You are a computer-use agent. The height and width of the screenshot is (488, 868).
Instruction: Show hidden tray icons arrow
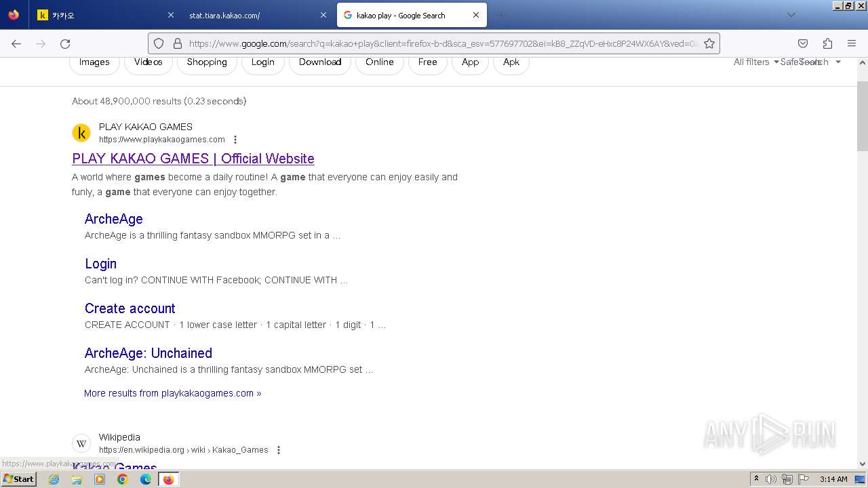coord(756,479)
